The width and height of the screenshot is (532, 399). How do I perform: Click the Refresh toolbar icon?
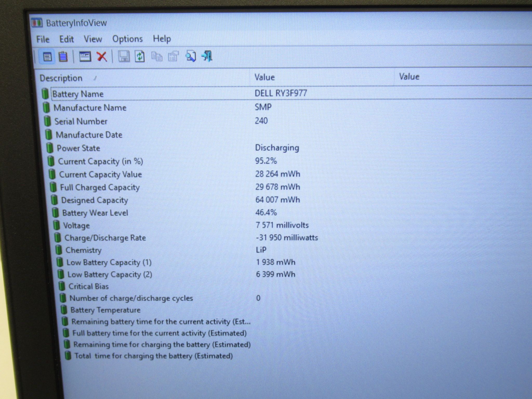tap(140, 56)
